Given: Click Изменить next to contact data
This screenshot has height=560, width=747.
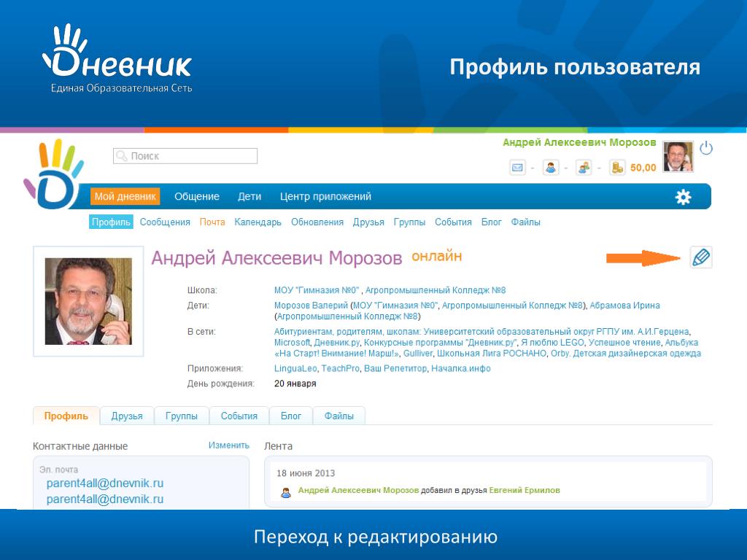Looking at the screenshot, I should (x=228, y=446).
